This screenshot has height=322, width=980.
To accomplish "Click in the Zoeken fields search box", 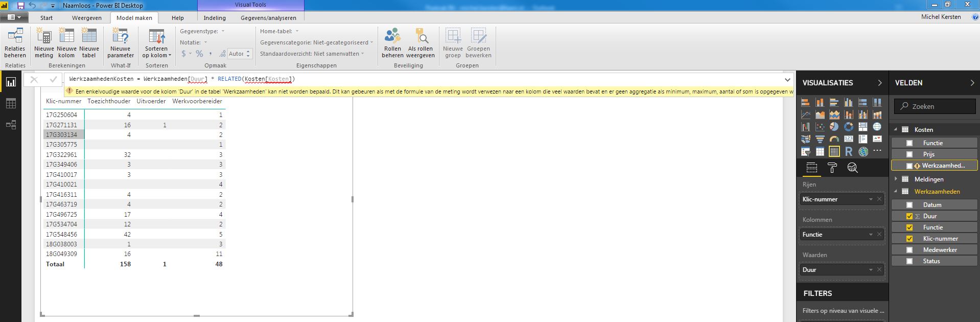I will (935, 106).
